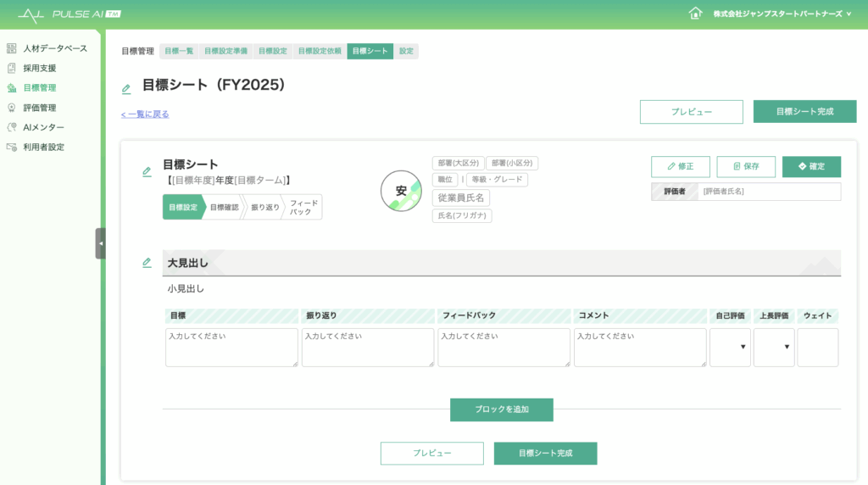
Task: Click the home icon in the header
Action: point(695,14)
